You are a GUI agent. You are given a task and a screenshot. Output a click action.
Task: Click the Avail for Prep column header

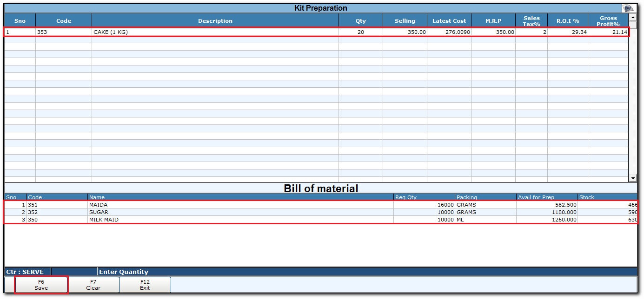(547, 197)
